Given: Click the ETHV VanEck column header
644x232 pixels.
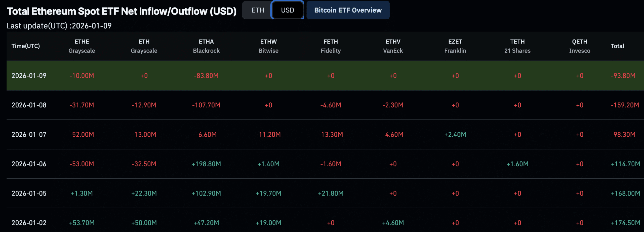Looking at the screenshot, I should (x=393, y=46).
